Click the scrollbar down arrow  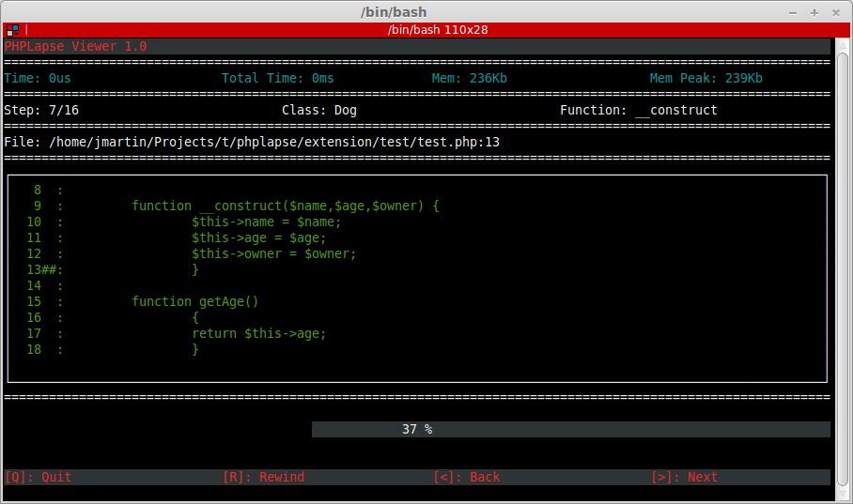[x=842, y=494]
